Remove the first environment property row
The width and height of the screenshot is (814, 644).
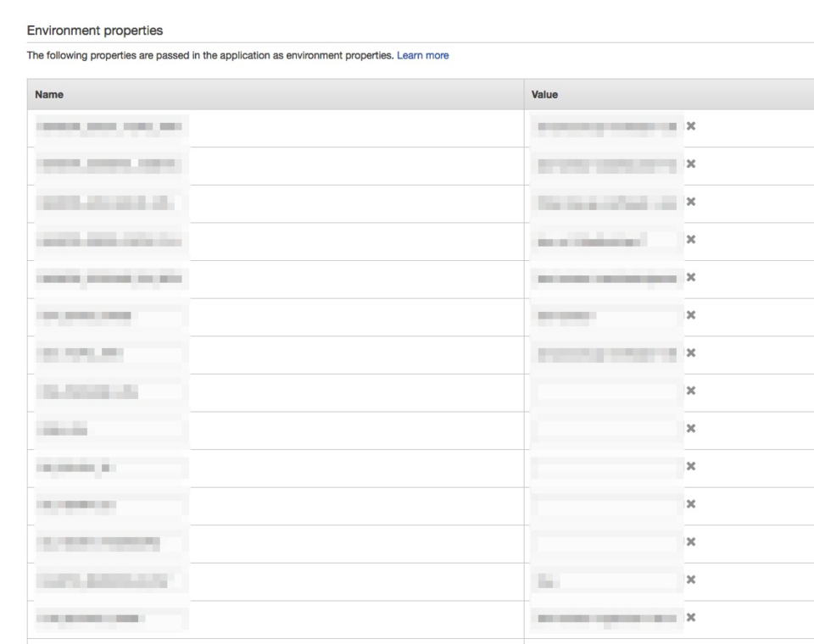[x=691, y=126]
